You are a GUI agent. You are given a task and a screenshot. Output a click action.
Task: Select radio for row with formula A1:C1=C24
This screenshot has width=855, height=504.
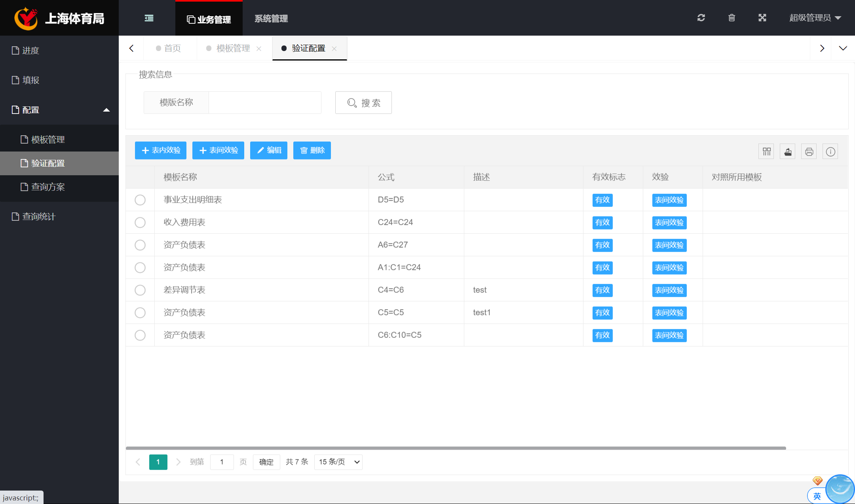pyautogui.click(x=140, y=267)
